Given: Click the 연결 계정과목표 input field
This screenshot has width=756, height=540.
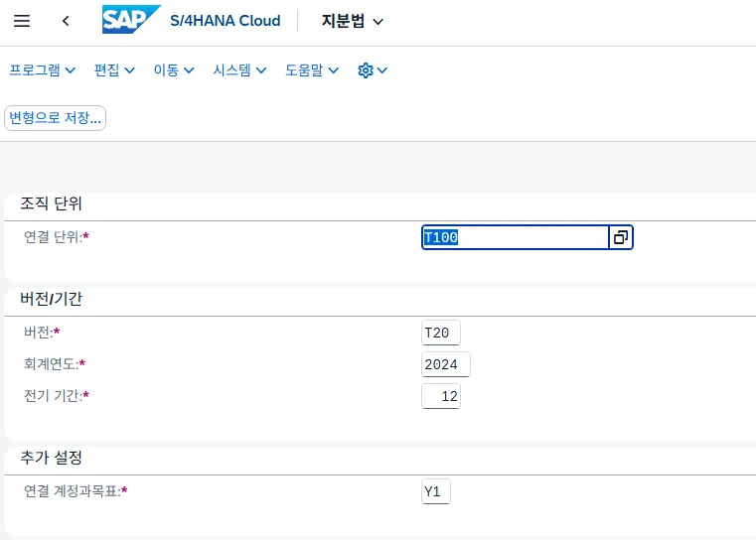Looking at the screenshot, I should [x=435, y=491].
